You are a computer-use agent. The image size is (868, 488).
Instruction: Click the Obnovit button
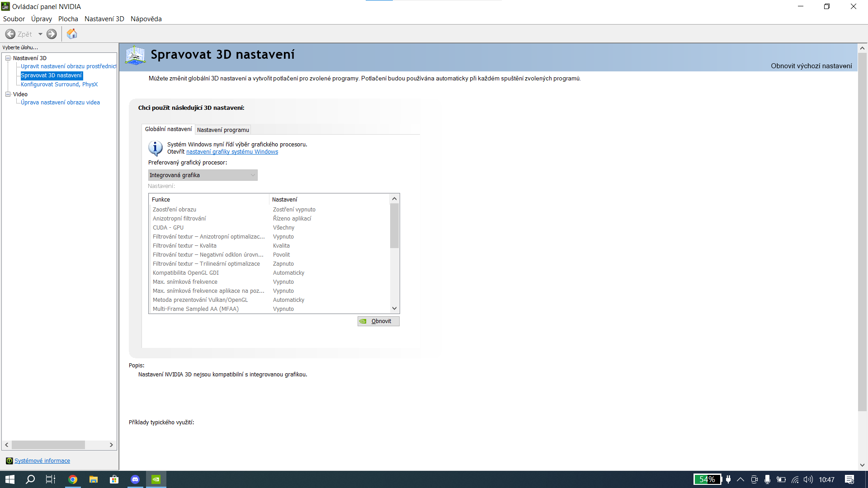click(x=378, y=321)
